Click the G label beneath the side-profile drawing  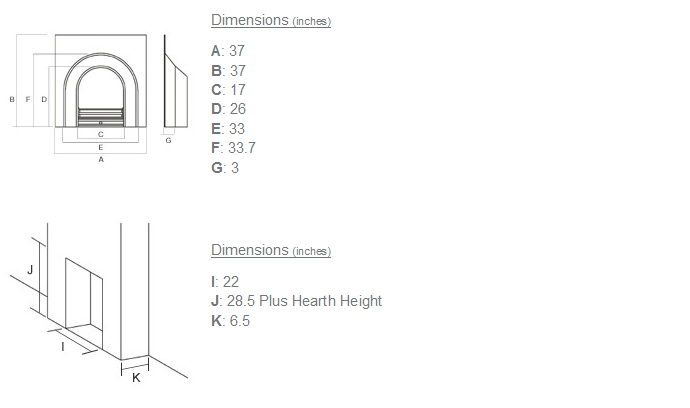pos(168,141)
